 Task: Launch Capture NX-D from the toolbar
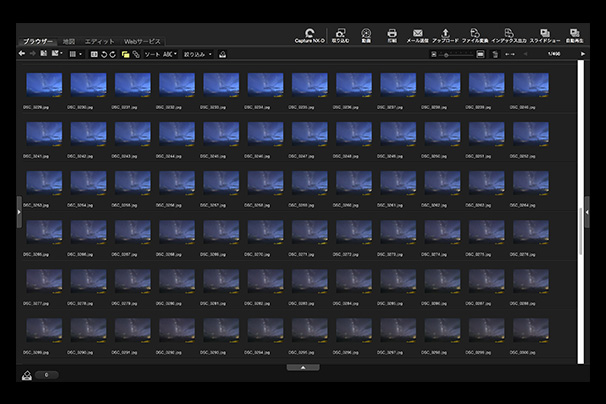(308, 34)
